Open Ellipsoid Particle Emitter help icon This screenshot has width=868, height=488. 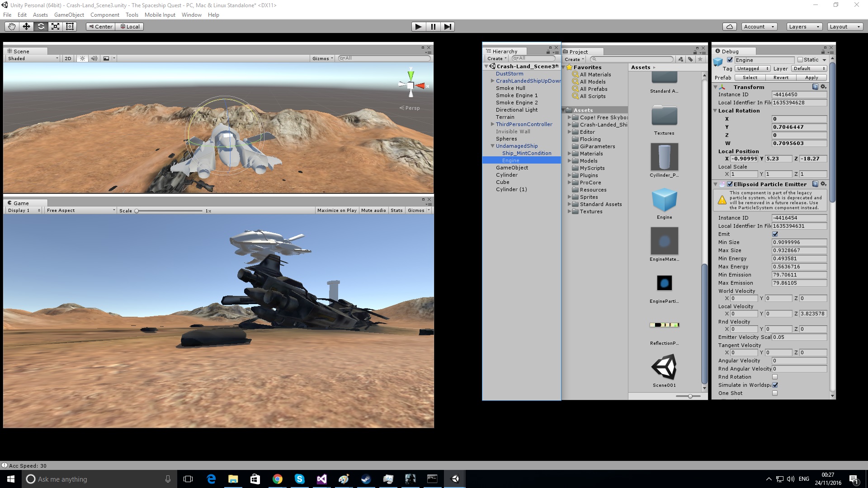(815, 184)
